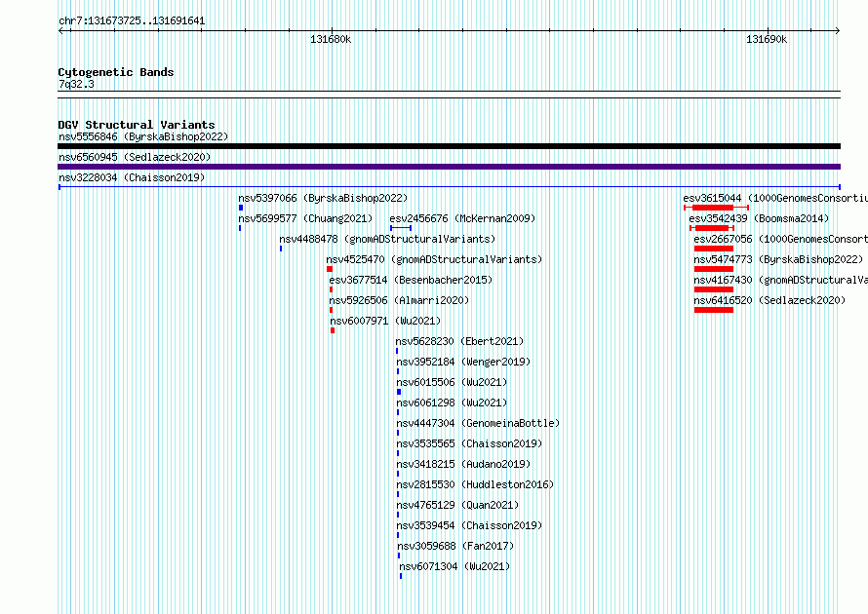Click nsv5926506 (Almarri2020) label
The height and width of the screenshot is (614, 868).
pyautogui.click(x=399, y=300)
